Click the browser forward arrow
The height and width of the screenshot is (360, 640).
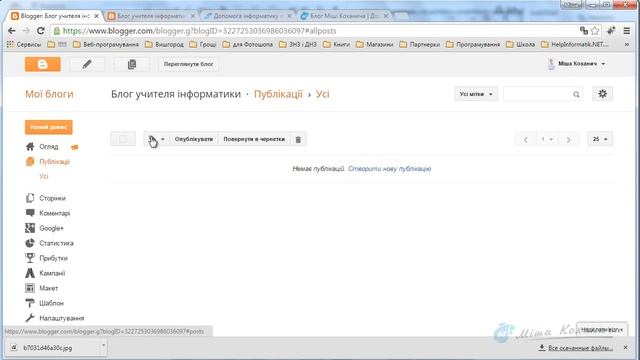pos(26,31)
